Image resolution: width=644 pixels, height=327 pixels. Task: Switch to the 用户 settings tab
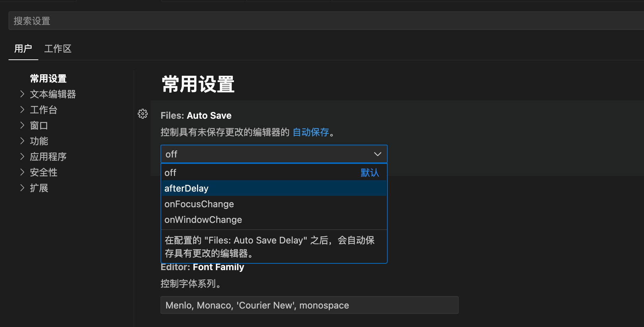(x=23, y=49)
